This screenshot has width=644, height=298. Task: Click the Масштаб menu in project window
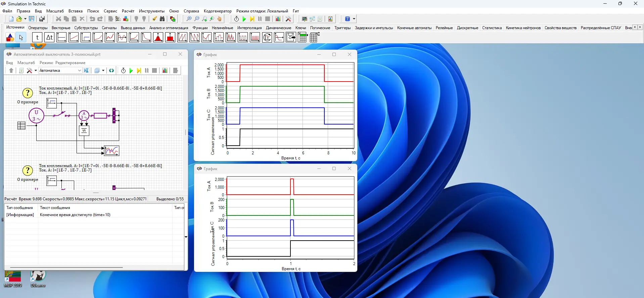(x=26, y=63)
